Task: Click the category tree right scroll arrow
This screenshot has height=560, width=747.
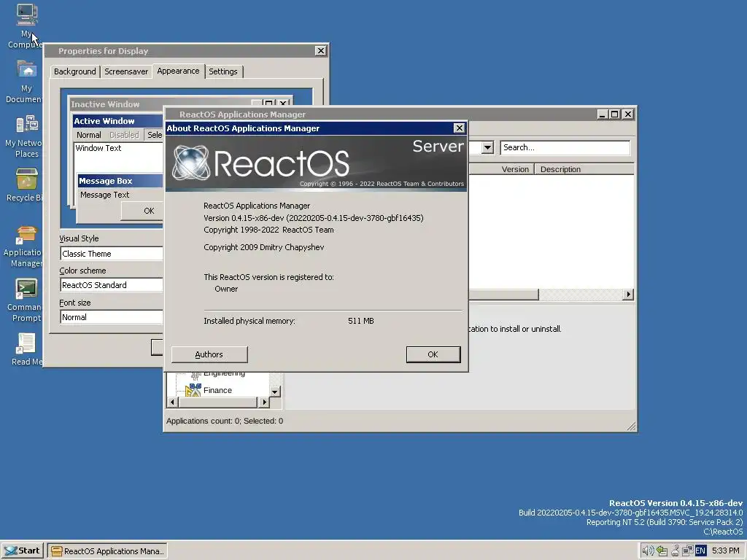Action: coord(264,402)
